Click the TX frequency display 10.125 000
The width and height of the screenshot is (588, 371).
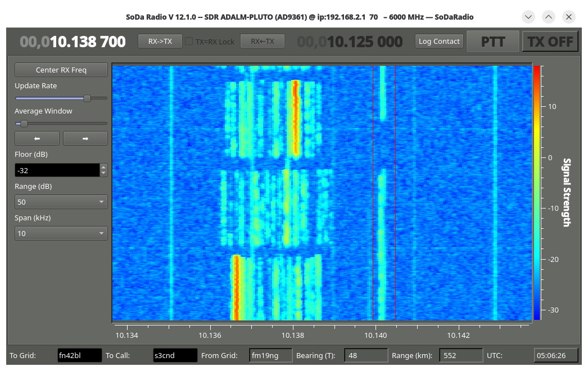click(350, 42)
